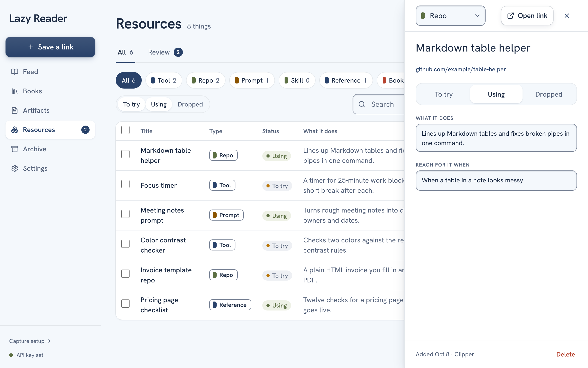Screen dimensions: 588x368
Task: Click the red Delete button
Action: click(565, 354)
